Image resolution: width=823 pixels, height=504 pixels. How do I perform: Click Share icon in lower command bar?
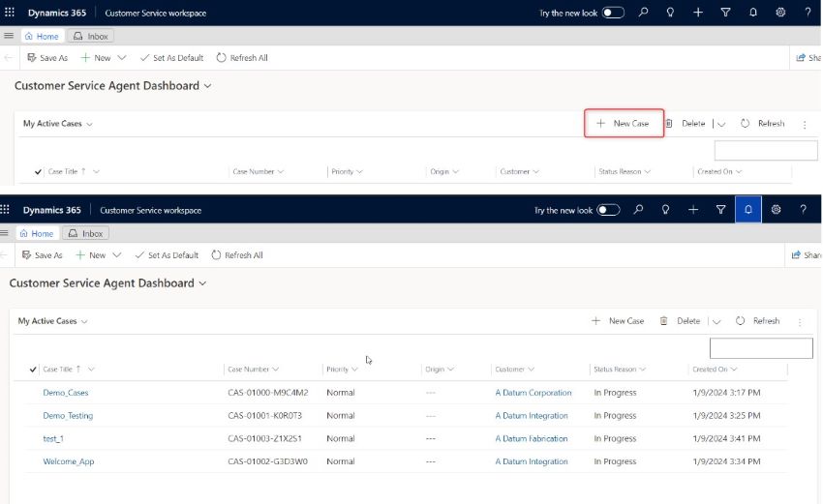tap(796, 254)
